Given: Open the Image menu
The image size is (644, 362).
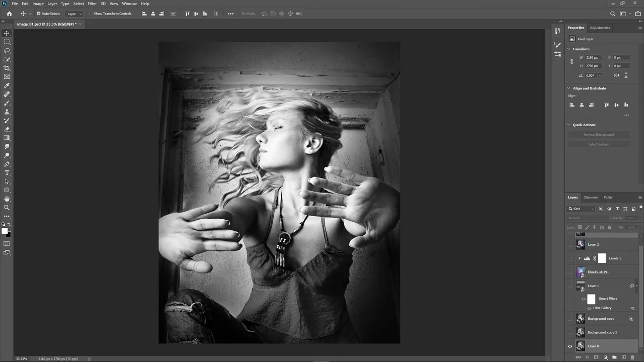Looking at the screenshot, I should (38, 4).
